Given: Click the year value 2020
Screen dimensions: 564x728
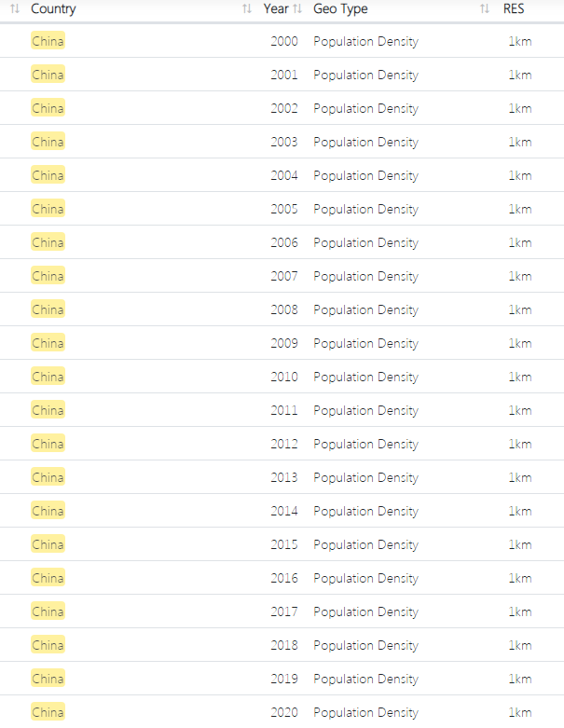Looking at the screenshot, I should pos(284,713).
